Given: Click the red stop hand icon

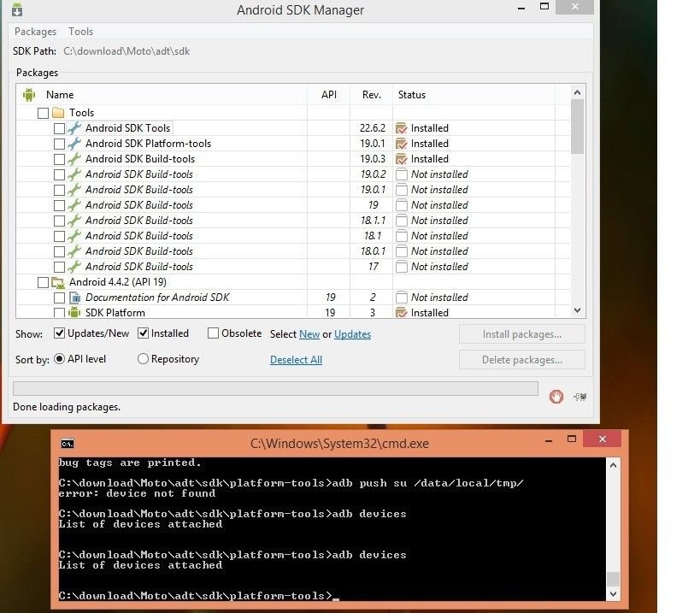Looking at the screenshot, I should tap(556, 396).
